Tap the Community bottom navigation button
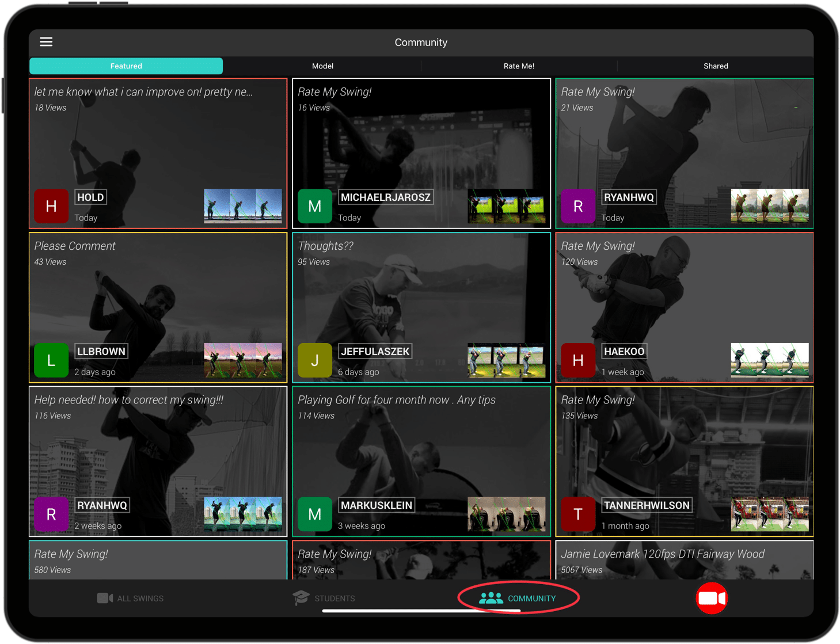Screen dimensions: 840x644 [518, 599]
